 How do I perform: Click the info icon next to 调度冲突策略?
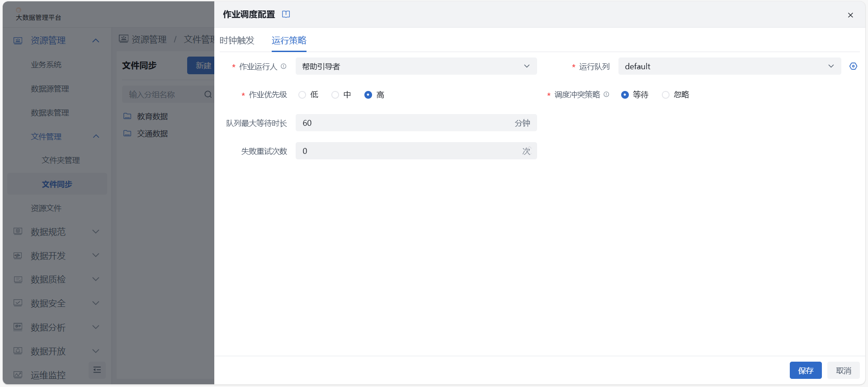tap(606, 94)
